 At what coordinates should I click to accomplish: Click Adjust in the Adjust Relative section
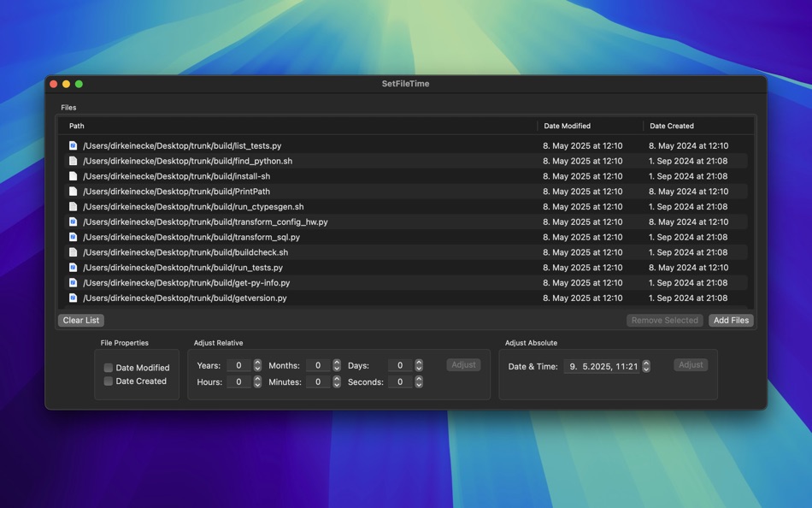462,364
